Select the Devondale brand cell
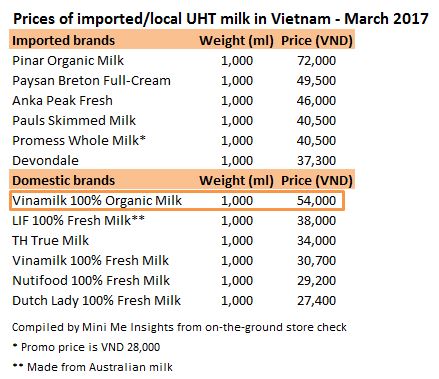The width and height of the screenshot is (439, 379). [x=45, y=161]
